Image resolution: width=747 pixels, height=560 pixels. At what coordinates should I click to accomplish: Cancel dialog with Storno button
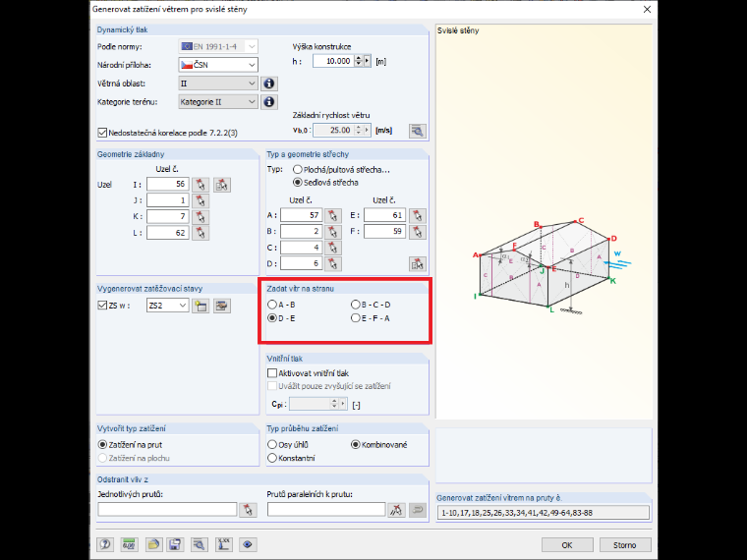pos(624,544)
